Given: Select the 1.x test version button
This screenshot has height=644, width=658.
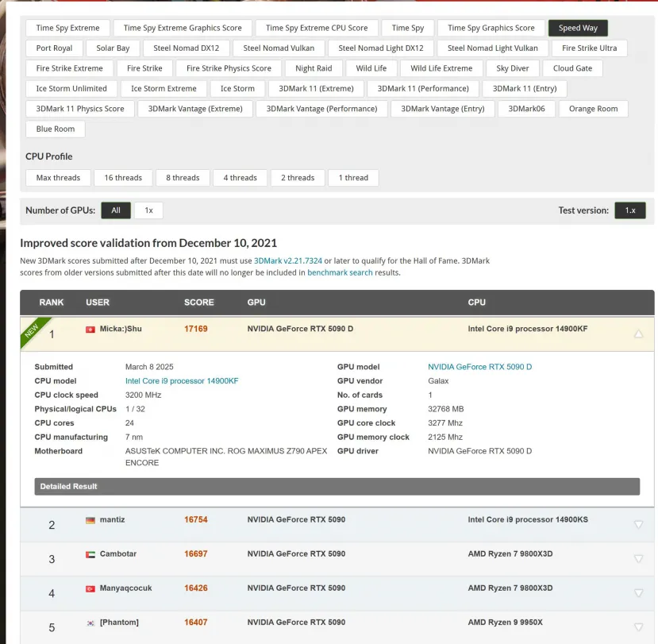Looking at the screenshot, I should coord(629,210).
